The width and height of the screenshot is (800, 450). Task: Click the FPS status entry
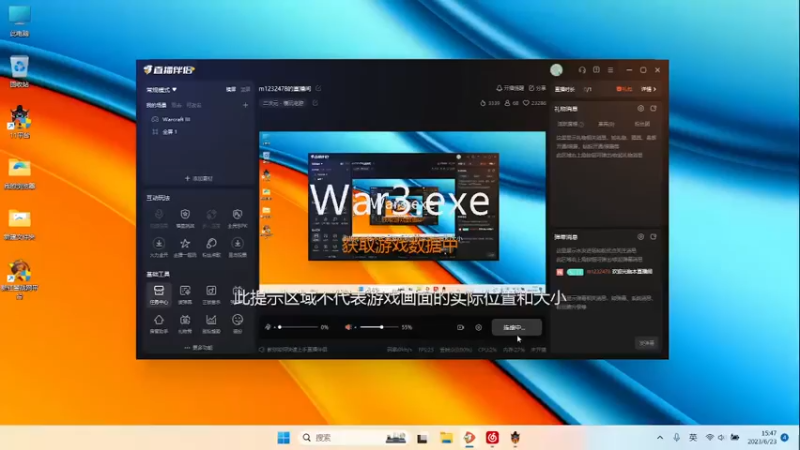[x=426, y=350]
